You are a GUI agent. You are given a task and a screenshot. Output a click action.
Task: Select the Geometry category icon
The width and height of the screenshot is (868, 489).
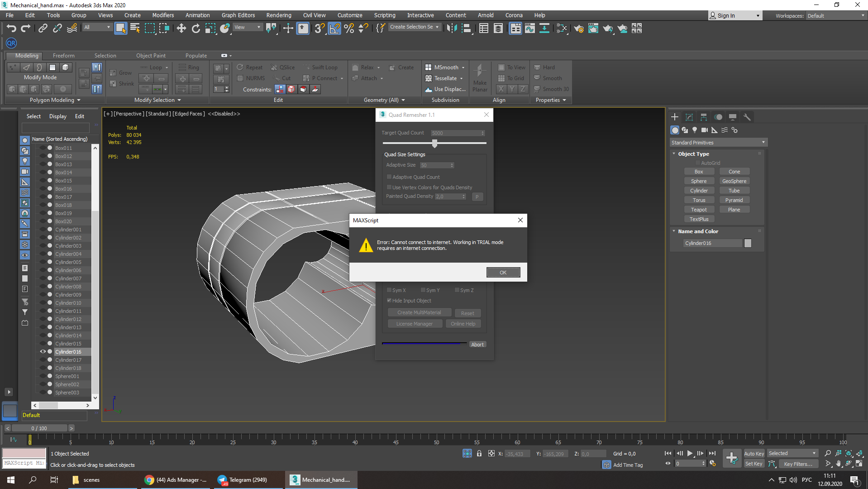[x=675, y=130]
